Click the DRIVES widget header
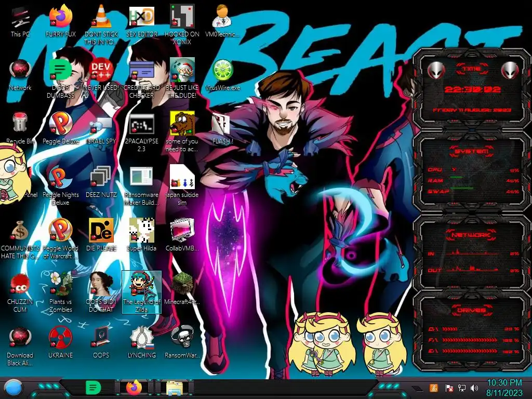The height and width of the screenshot is (399, 532). pyautogui.click(x=472, y=310)
